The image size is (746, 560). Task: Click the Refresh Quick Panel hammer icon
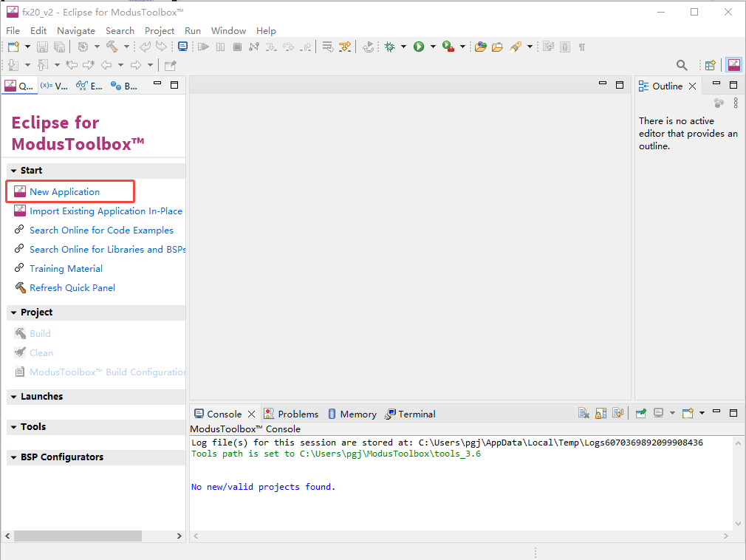(20, 287)
